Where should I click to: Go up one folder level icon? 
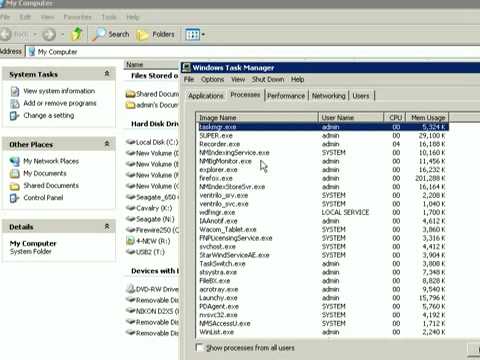[77, 34]
